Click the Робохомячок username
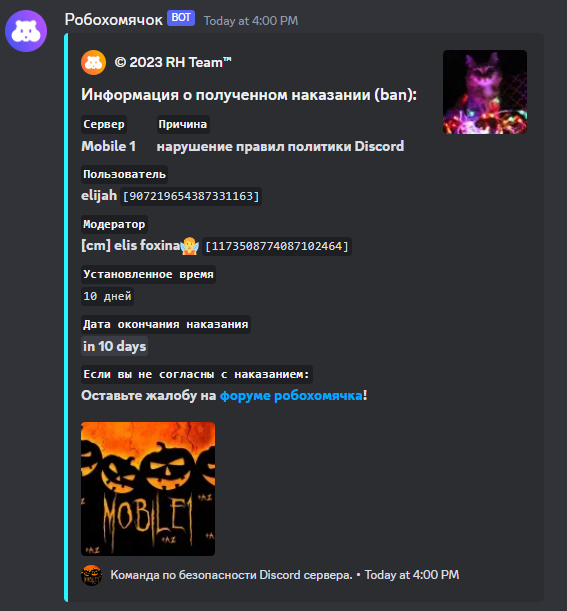This screenshot has height=611, width=567. [113, 19]
